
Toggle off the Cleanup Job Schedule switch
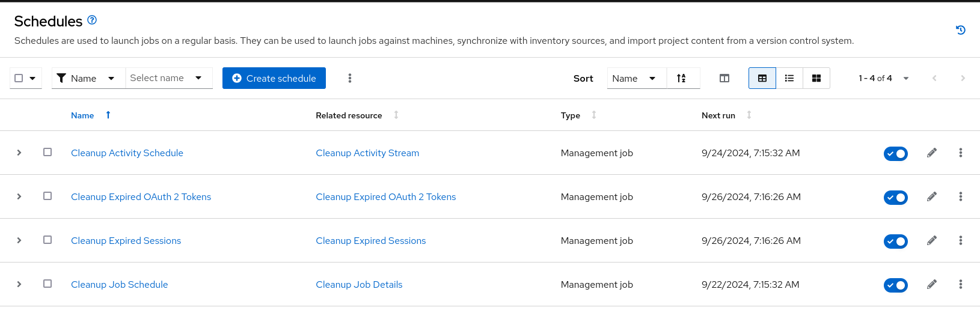[x=895, y=285]
